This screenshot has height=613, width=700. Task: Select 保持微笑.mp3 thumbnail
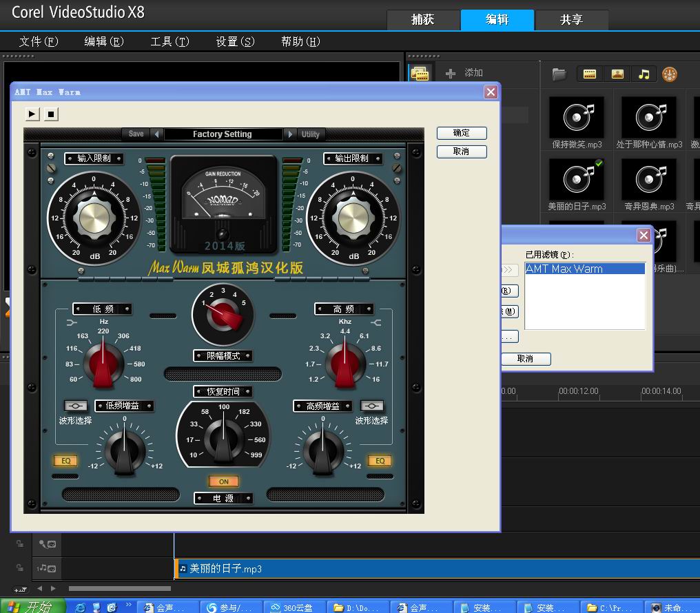coord(577,118)
